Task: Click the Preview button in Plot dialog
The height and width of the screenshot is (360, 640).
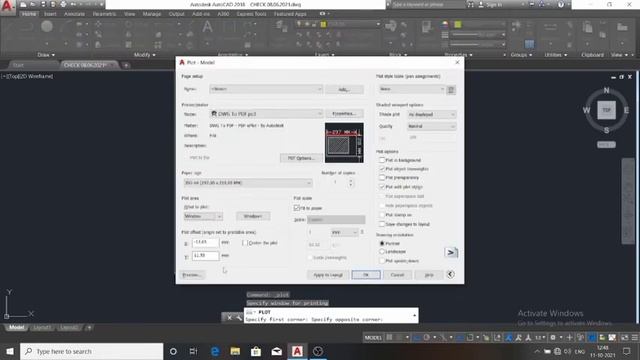Action: coord(192,275)
